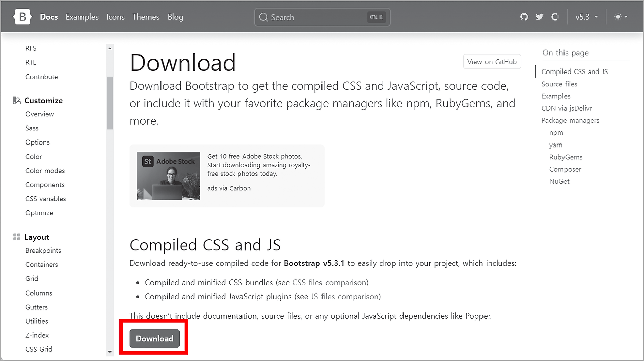Focus the Search input field
This screenshot has height=361, width=644.
pos(323,17)
